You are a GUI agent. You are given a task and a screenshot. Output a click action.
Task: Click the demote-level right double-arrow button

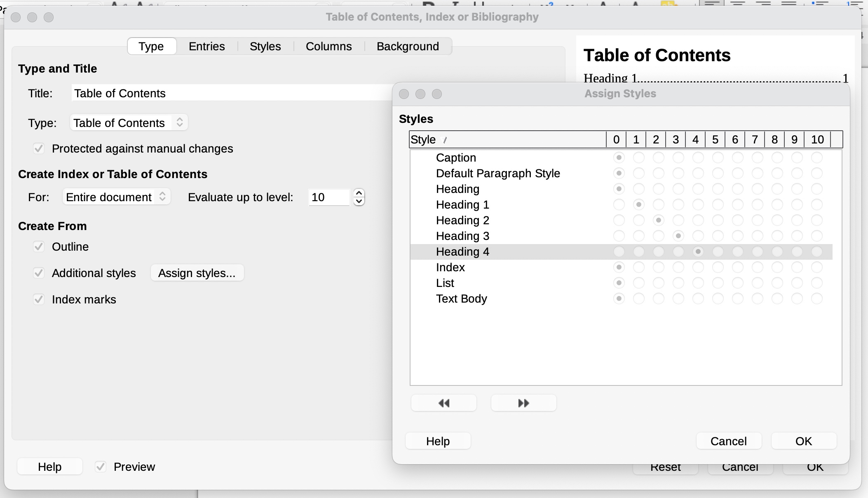523,403
